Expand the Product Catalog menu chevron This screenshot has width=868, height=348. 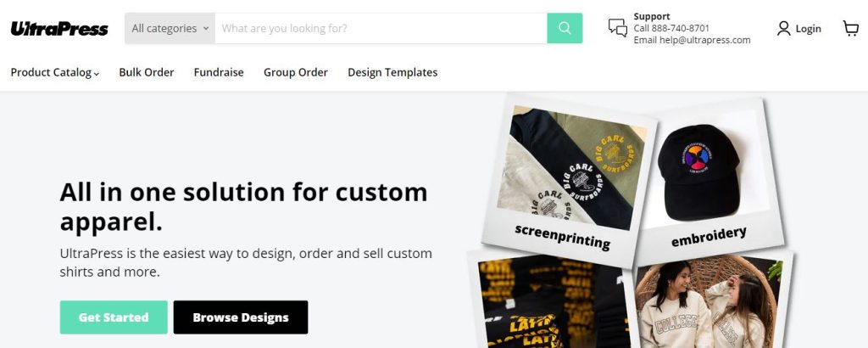click(x=97, y=73)
